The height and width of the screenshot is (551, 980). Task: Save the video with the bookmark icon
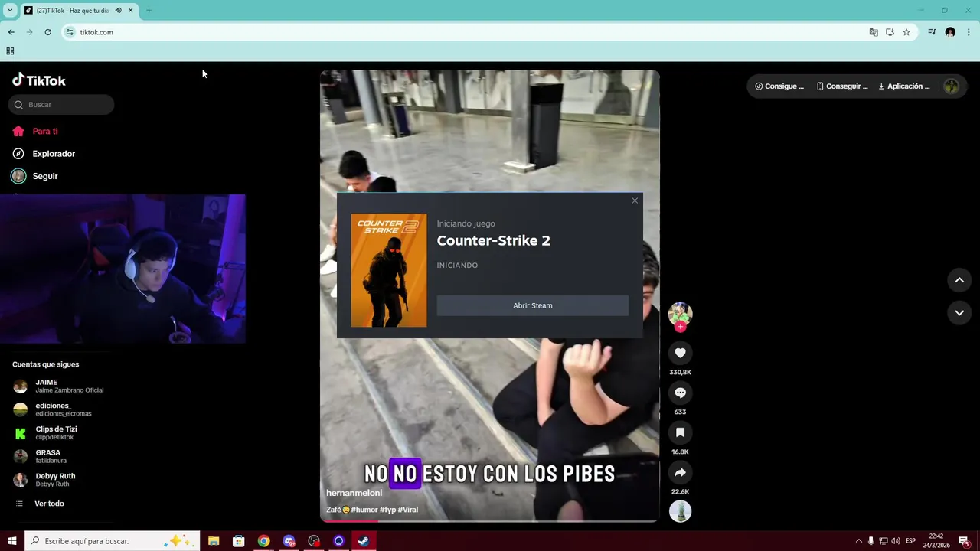[680, 432]
